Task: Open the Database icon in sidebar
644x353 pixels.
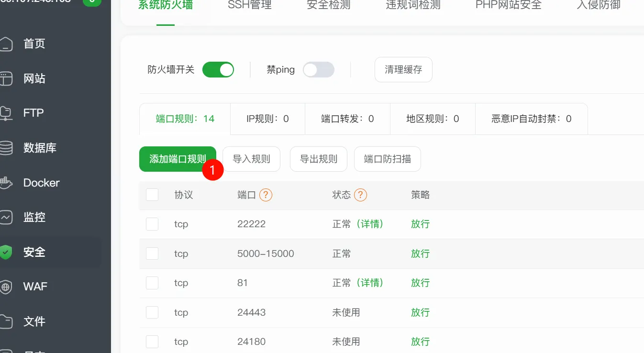Action: click(6, 148)
